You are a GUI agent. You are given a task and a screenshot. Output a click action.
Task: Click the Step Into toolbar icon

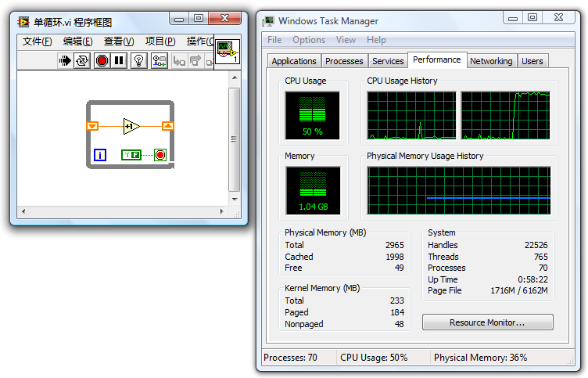tap(179, 60)
